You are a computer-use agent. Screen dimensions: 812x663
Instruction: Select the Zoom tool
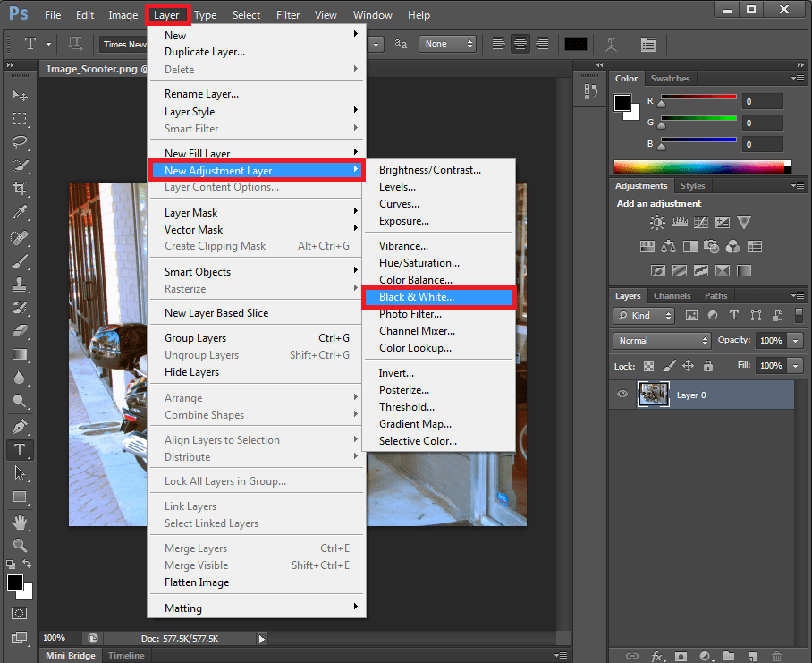point(20,546)
